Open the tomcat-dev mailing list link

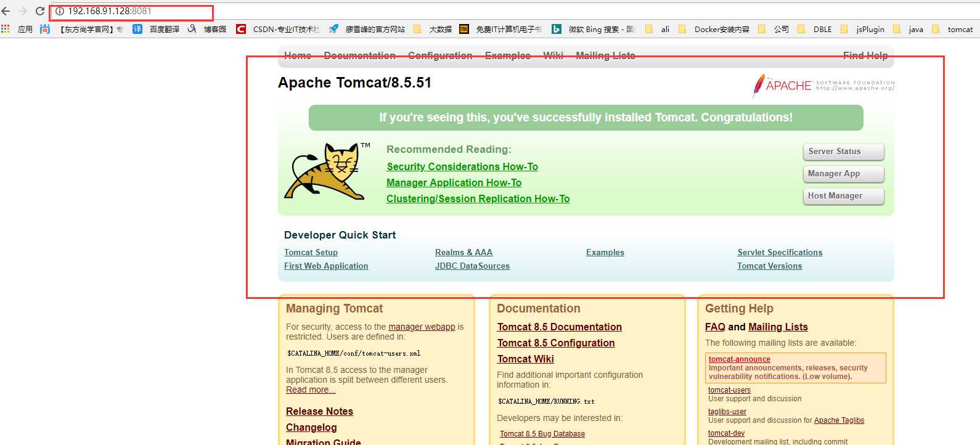726,433
